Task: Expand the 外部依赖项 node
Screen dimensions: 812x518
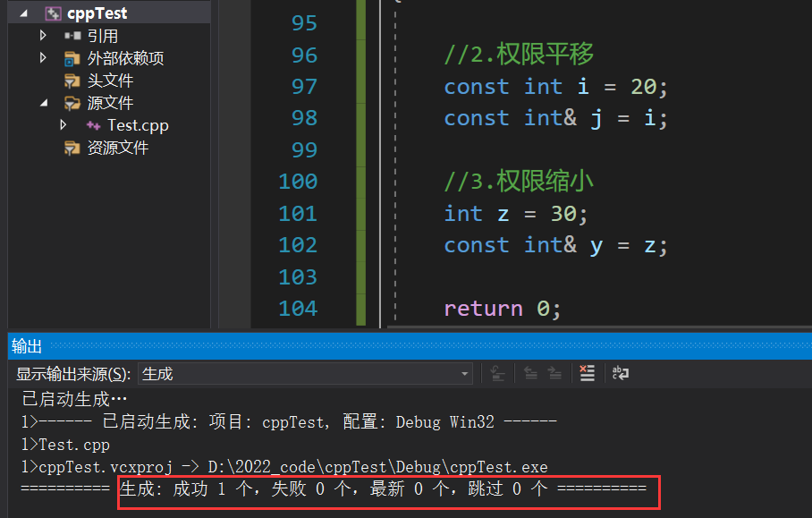Action: pyautogui.click(x=42, y=58)
